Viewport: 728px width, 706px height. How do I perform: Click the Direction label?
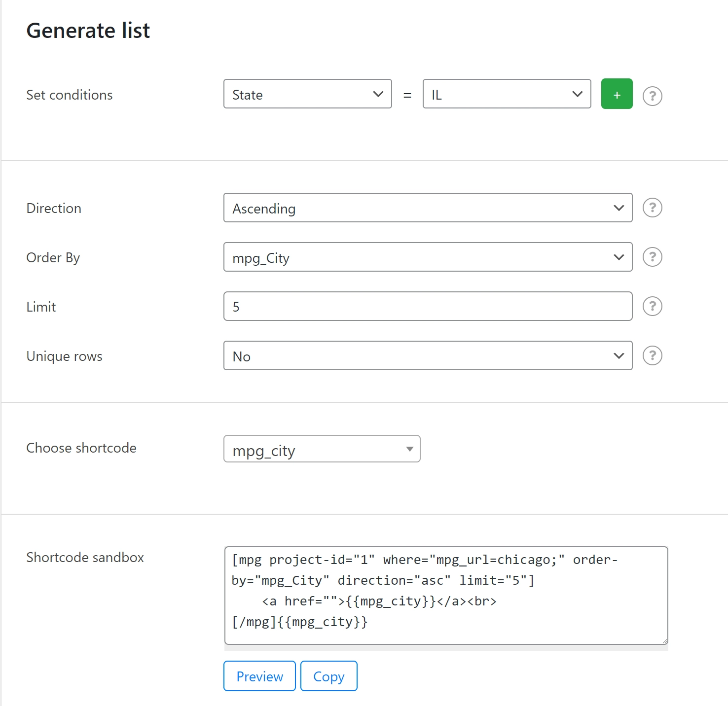point(54,208)
